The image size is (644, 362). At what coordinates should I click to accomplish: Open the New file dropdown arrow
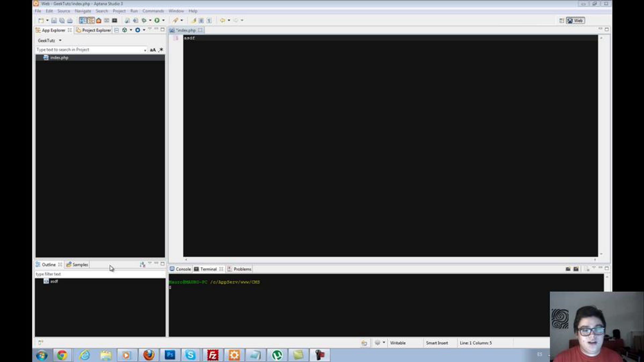click(47, 20)
